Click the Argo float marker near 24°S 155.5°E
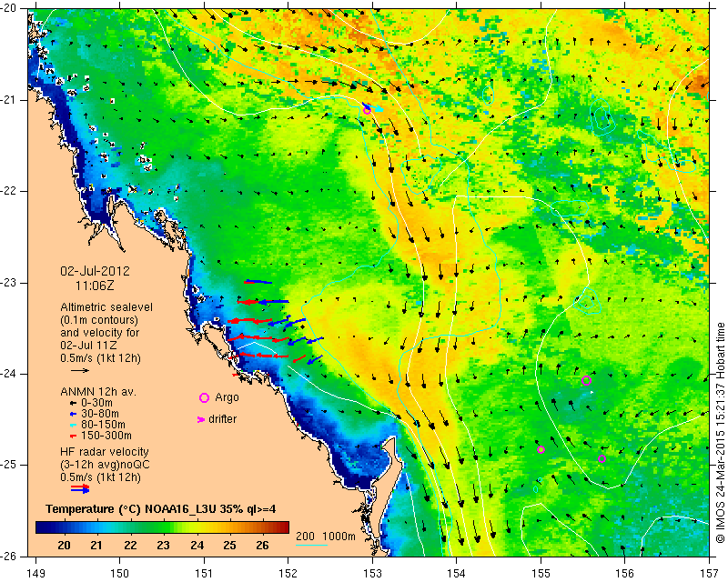Image resolution: width=728 pixels, height=582 pixels. (586, 381)
